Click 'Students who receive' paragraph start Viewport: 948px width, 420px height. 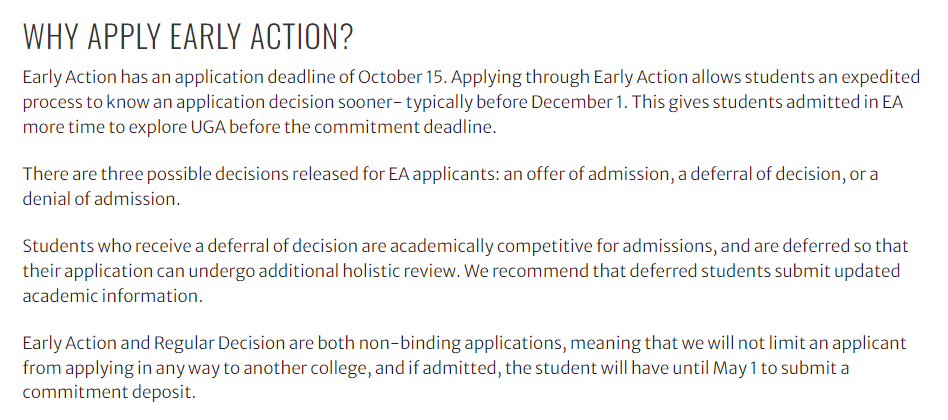[98, 247]
